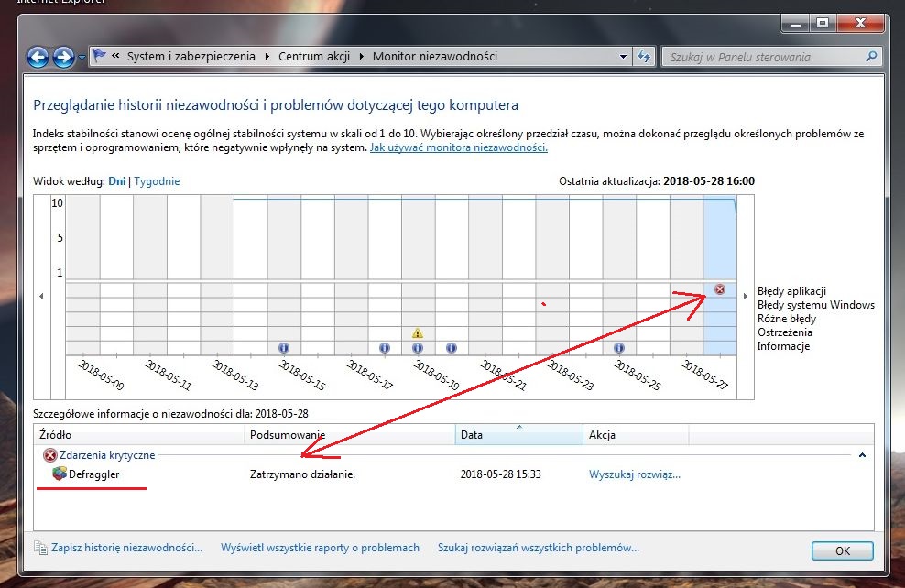Screen dimensions: 905x588
Task: Confirm with the OK button
Action: tap(842, 550)
